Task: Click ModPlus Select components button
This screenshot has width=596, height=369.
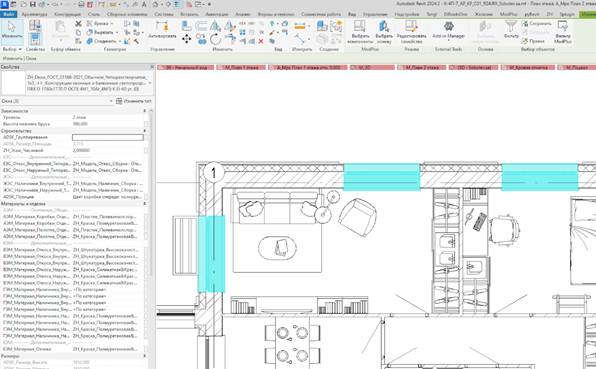Action: point(360,32)
